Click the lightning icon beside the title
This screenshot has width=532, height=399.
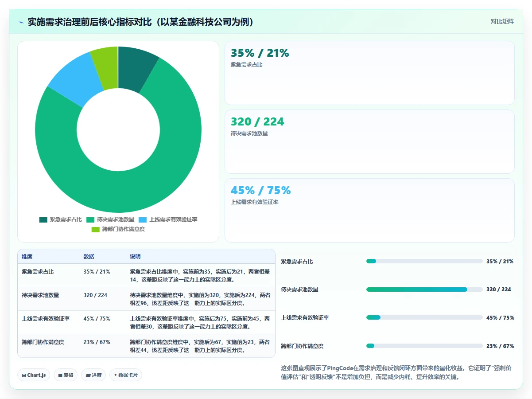tap(21, 22)
